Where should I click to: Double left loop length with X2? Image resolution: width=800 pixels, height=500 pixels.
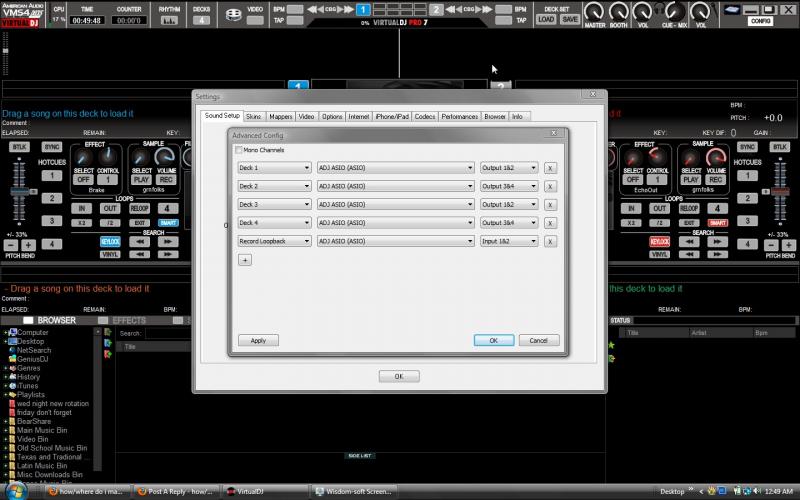click(82, 223)
